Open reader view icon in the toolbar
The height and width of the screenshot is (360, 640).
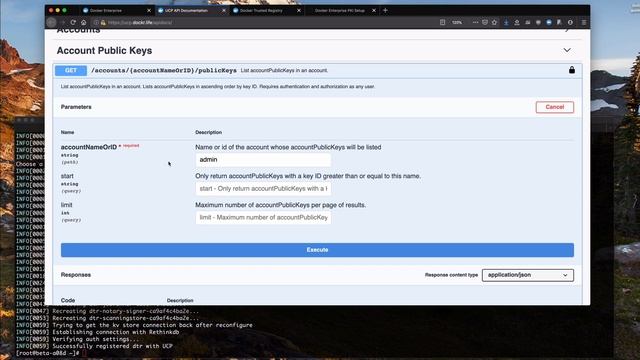(x=442, y=22)
